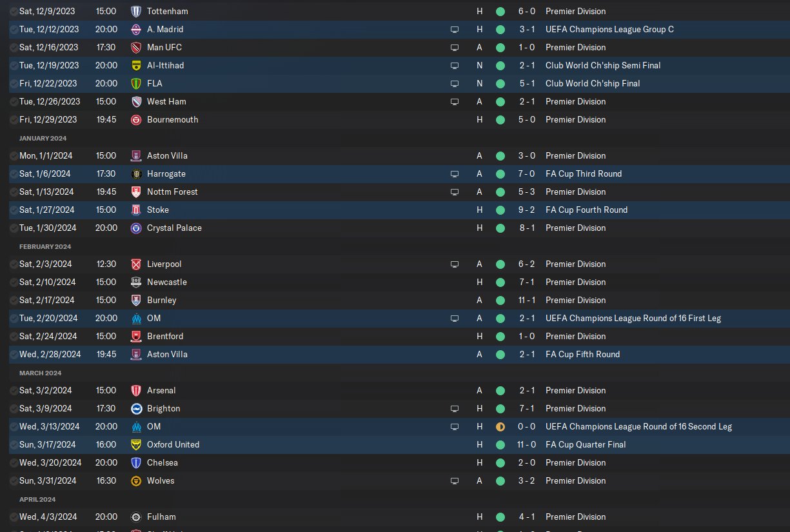
Task: Open the West Ham team link
Action: [166, 102]
